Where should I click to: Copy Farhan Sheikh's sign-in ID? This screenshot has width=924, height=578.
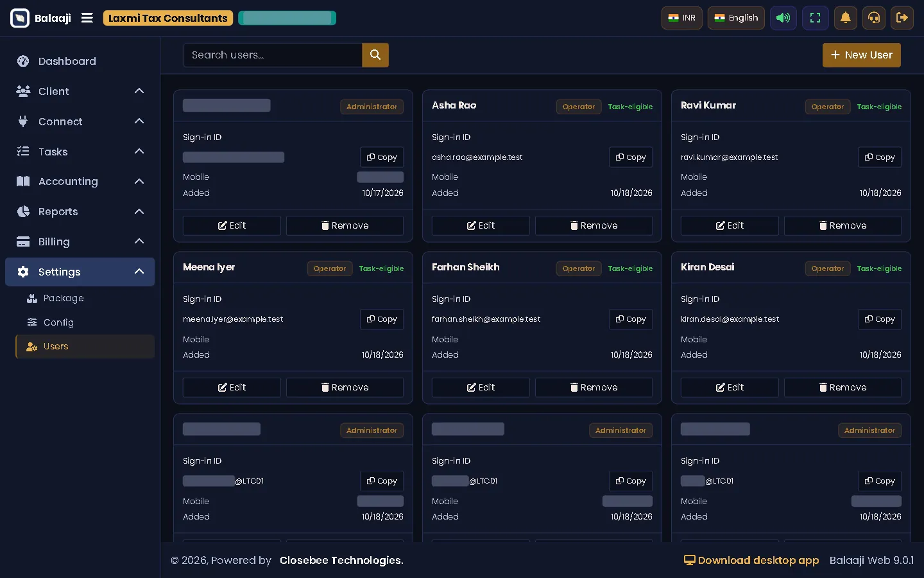pyautogui.click(x=631, y=319)
